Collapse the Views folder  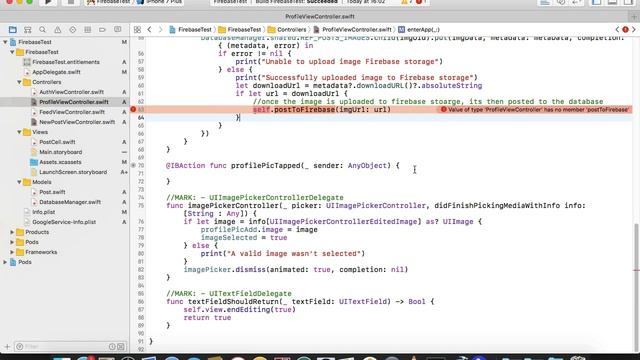(19, 132)
